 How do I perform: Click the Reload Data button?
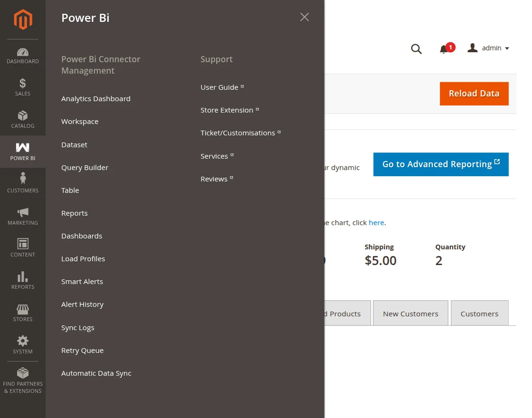click(474, 94)
